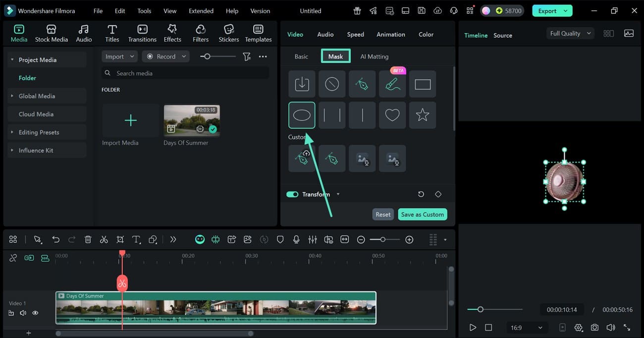644x338 pixels.
Task: Choose the rectangle mask shape
Action: (x=423, y=84)
